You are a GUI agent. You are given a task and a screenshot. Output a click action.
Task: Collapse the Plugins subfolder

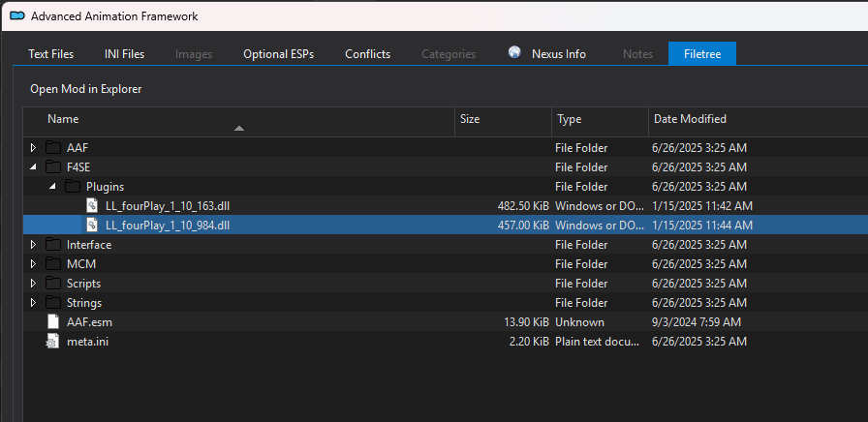[x=52, y=187]
